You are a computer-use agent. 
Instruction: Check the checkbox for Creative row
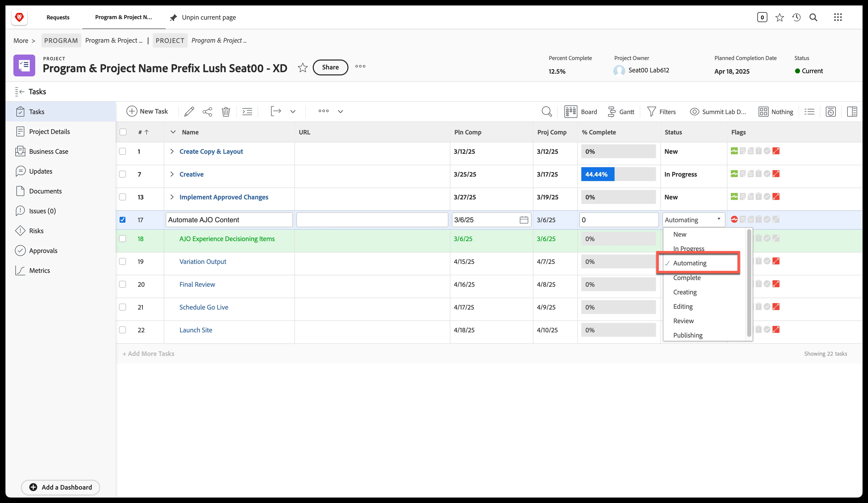pyautogui.click(x=123, y=174)
